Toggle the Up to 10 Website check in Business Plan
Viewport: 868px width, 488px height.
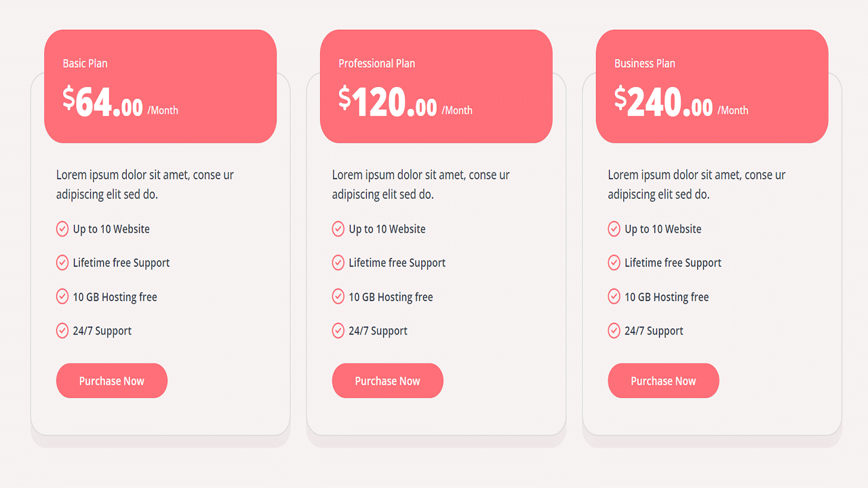(614, 228)
